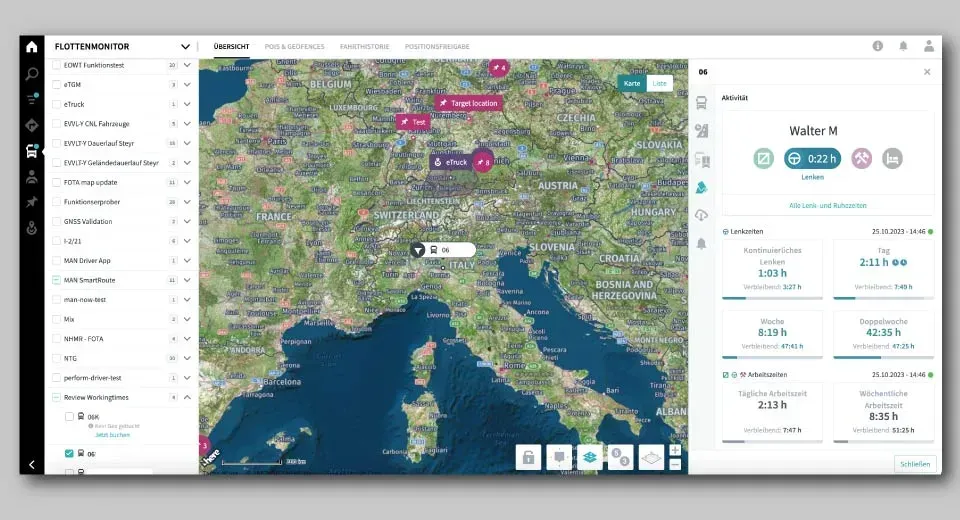Open vehicle bus tab in detail panel
This screenshot has width=960, height=520.
tap(702, 103)
